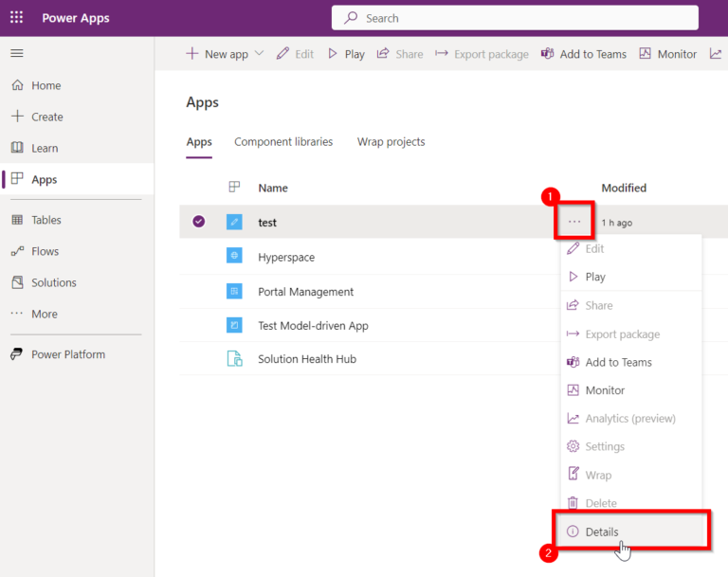728x577 pixels.
Task: Sort by the Name column header
Action: [x=273, y=188]
